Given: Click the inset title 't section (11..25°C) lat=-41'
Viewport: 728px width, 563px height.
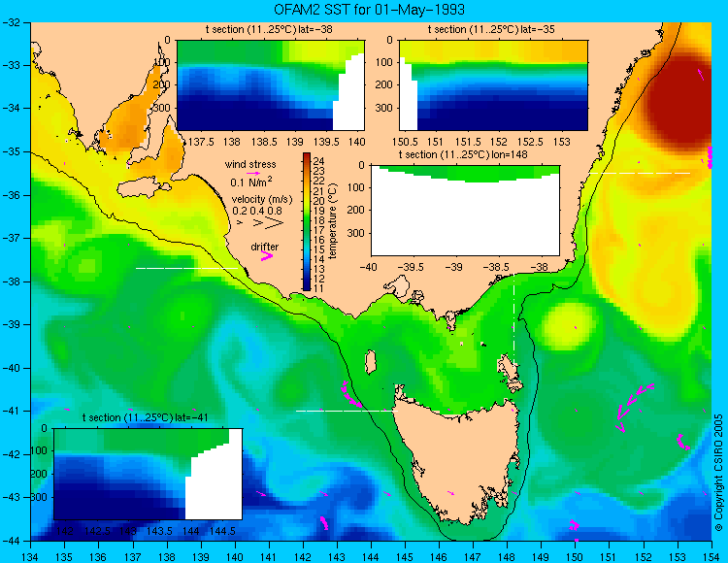Looking at the screenshot, I should tap(146, 417).
